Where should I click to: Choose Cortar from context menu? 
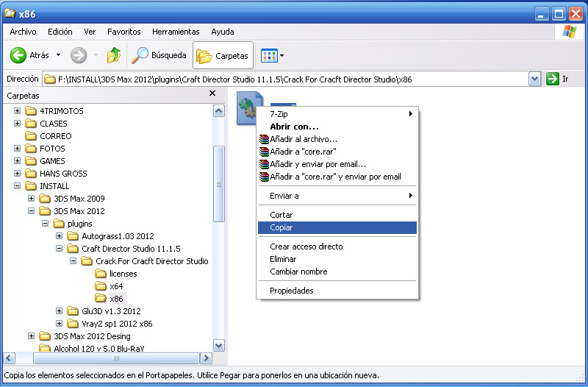[x=337, y=215]
